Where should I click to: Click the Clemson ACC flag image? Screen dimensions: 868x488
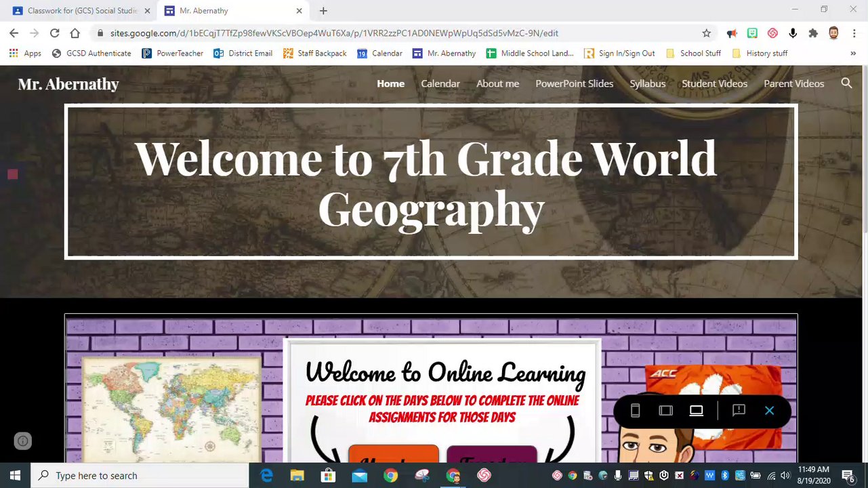[x=713, y=407]
